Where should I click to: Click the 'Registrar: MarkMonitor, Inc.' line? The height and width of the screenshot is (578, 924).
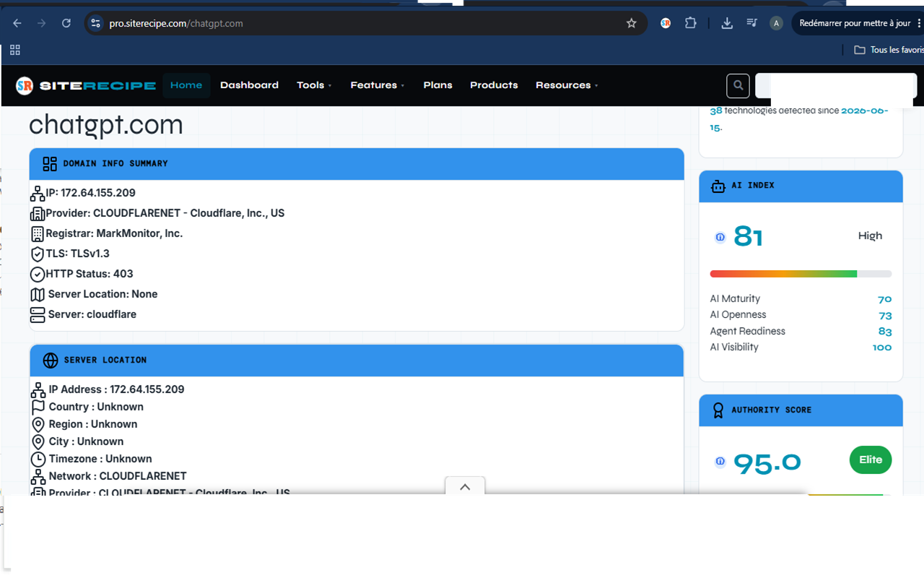pyautogui.click(x=106, y=233)
